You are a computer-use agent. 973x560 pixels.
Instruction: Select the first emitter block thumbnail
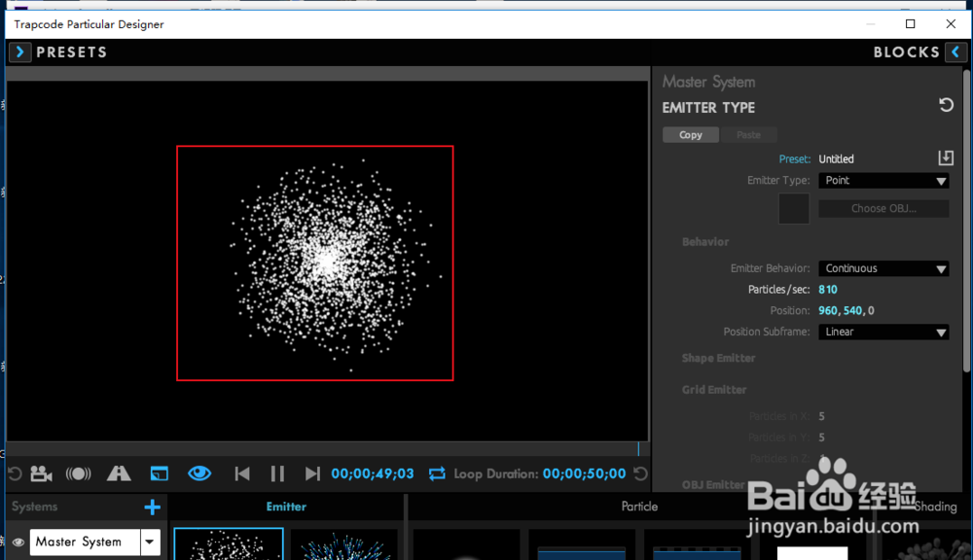click(229, 543)
